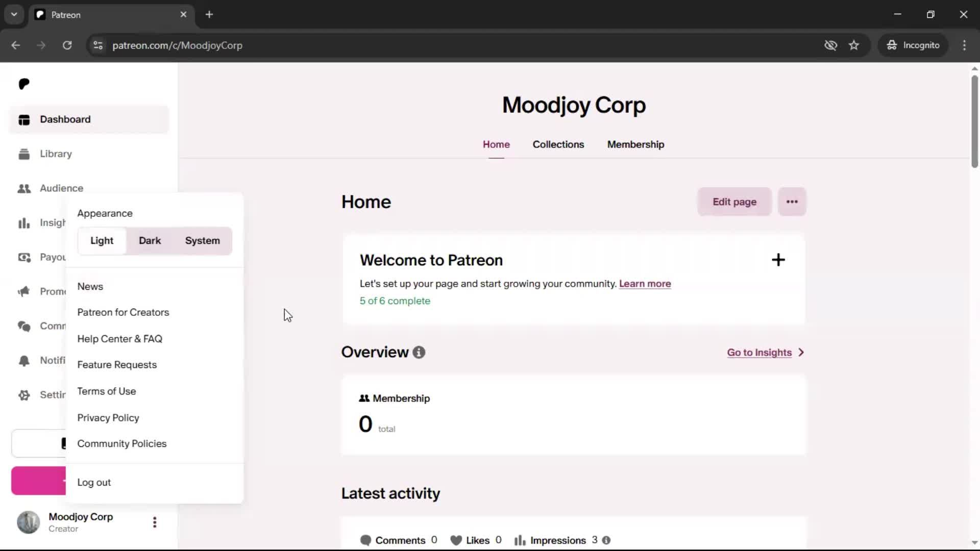This screenshot has height=551, width=980.
Task: Click the Likes heart icon
Action: 456,540
